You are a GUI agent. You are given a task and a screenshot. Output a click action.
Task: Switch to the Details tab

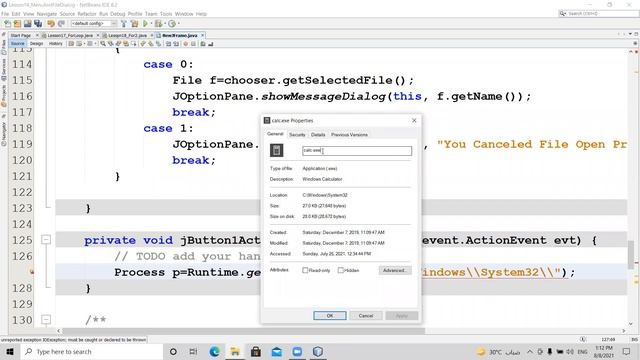318,135
